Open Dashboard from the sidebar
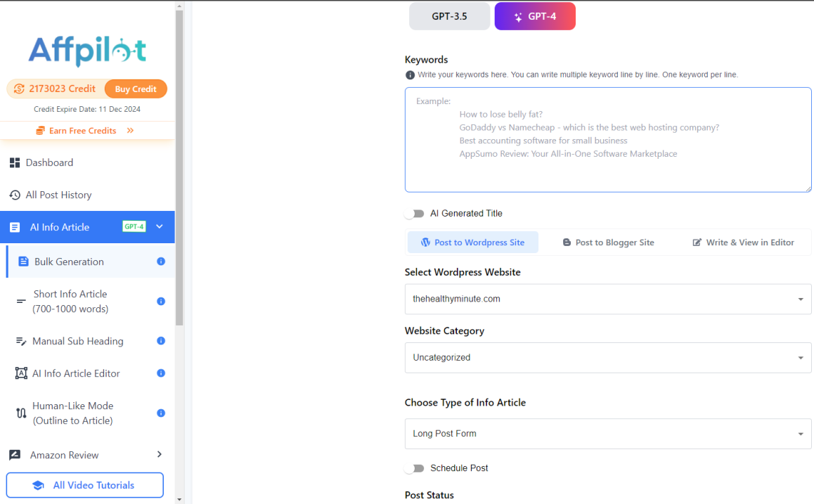 click(x=87, y=162)
